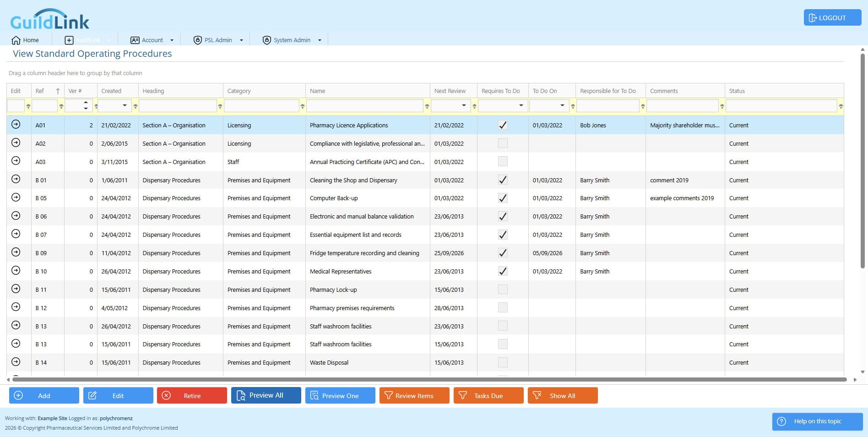Click the Preview One button
This screenshot has width=868, height=437.
pyautogui.click(x=340, y=395)
